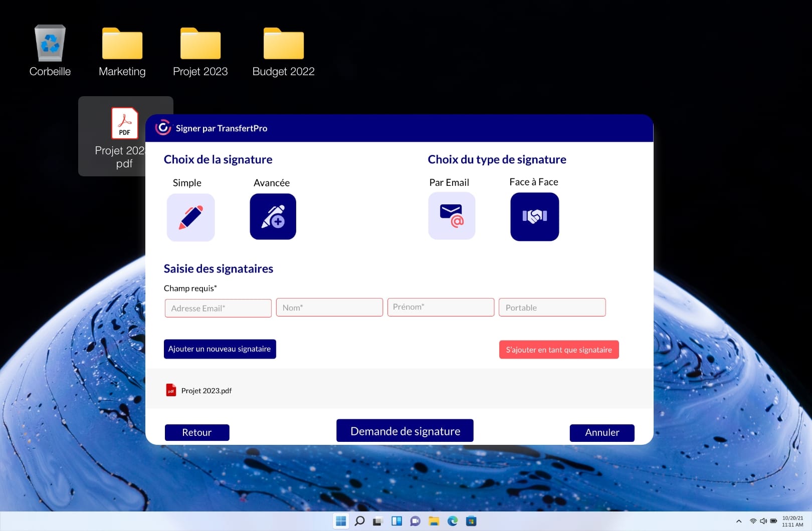Image resolution: width=812 pixels, height=531 pixels.
Task: Click the Par Email label
Action: click(449, 182)
